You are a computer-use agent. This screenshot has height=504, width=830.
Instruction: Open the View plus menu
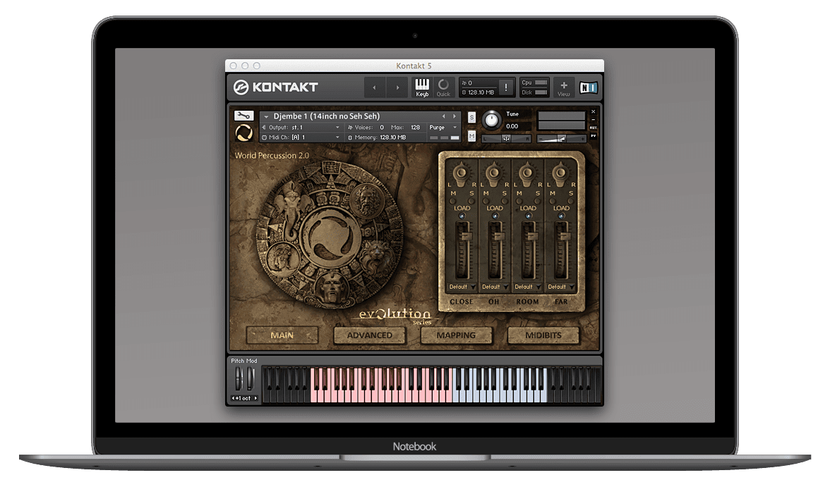pos(564,88)
